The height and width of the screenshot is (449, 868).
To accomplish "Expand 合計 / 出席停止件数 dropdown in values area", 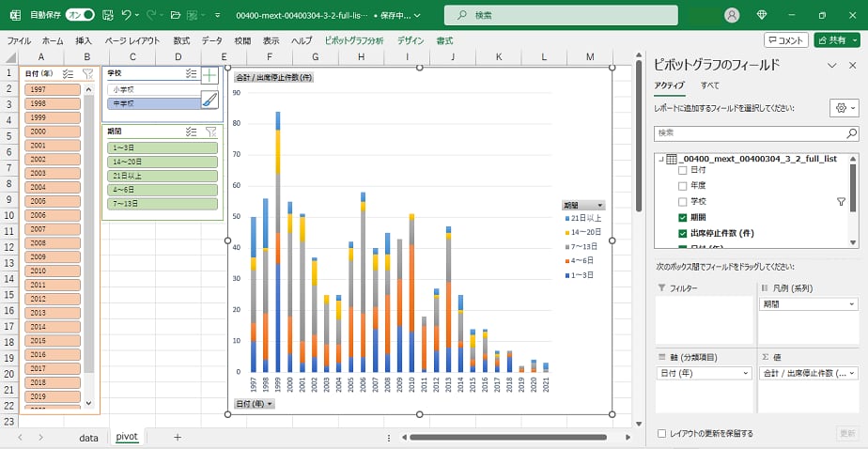I will (x=852, y=373).
